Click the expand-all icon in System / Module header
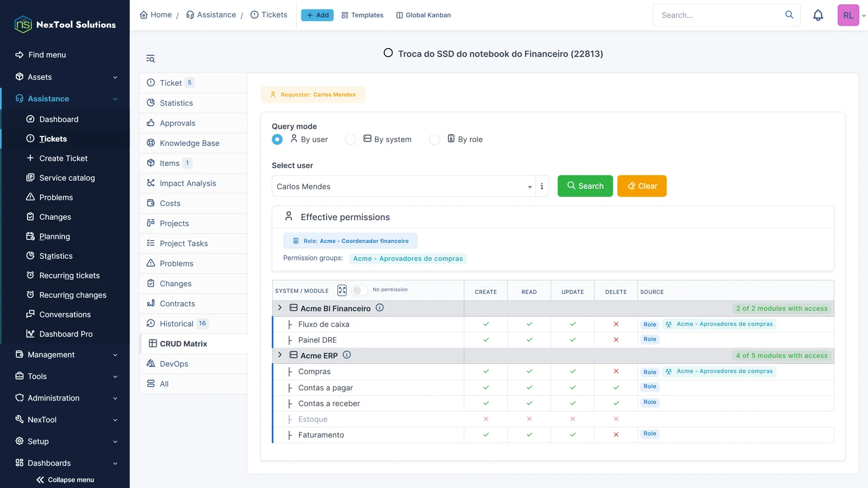Viewport: 868px width, 488px height. point(342,291)
